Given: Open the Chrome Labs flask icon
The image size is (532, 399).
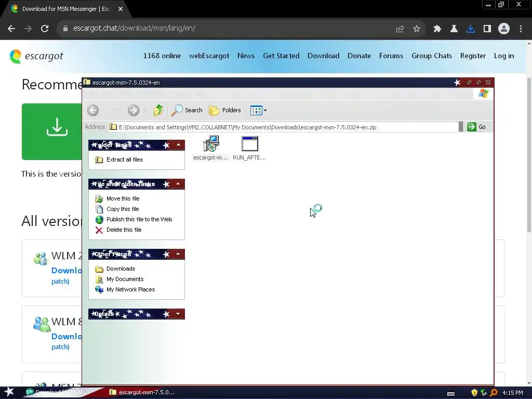Looking at the screenshot, I should click(454, 29).
